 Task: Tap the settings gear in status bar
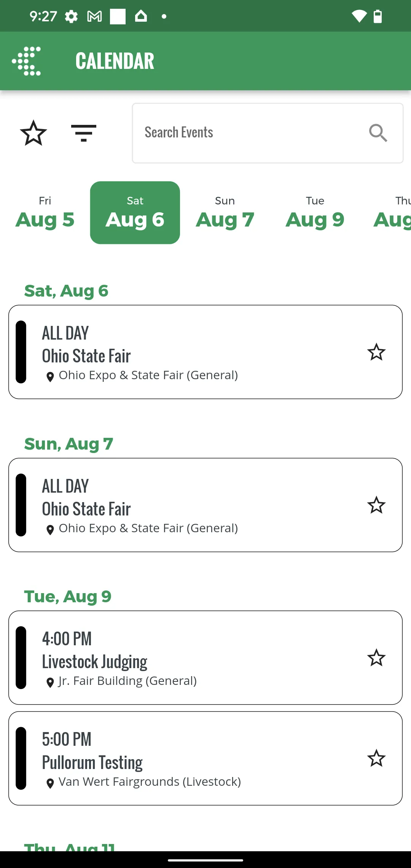[71, 16]
